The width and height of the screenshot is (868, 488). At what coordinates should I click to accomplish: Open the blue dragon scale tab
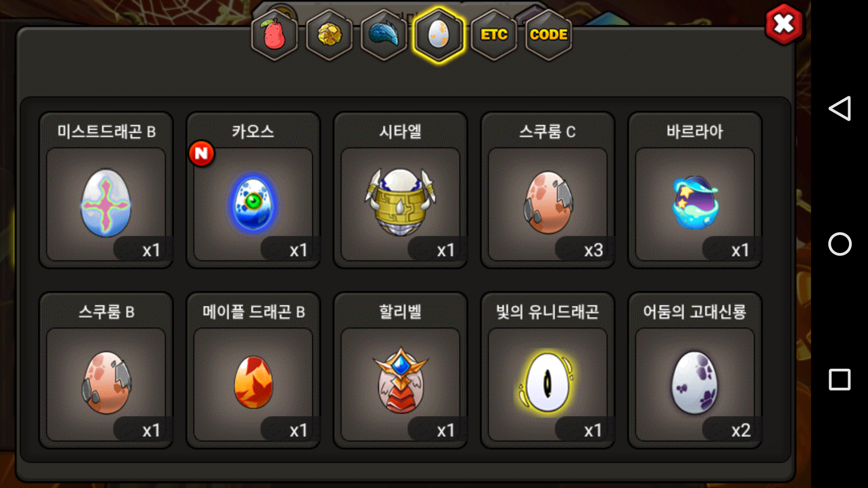[x=384, y=35]
